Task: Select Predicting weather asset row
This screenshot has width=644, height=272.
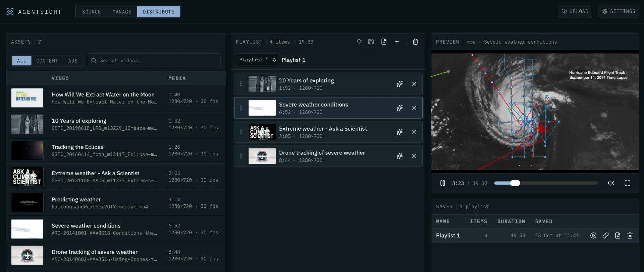Action: [x=116, y=203]
